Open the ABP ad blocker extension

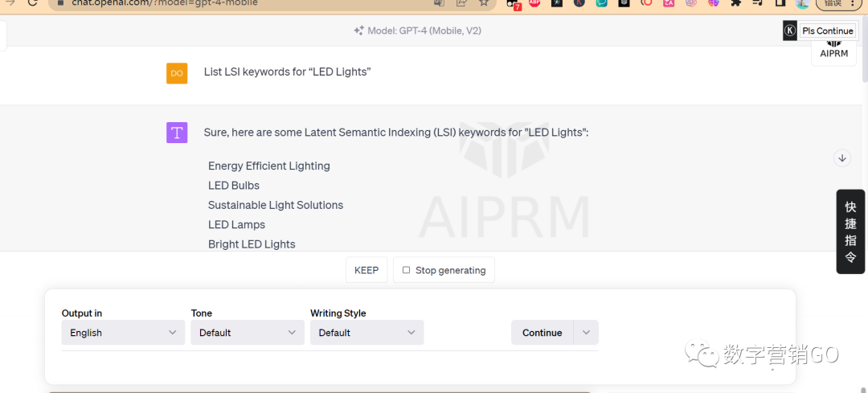click(534, 2)
